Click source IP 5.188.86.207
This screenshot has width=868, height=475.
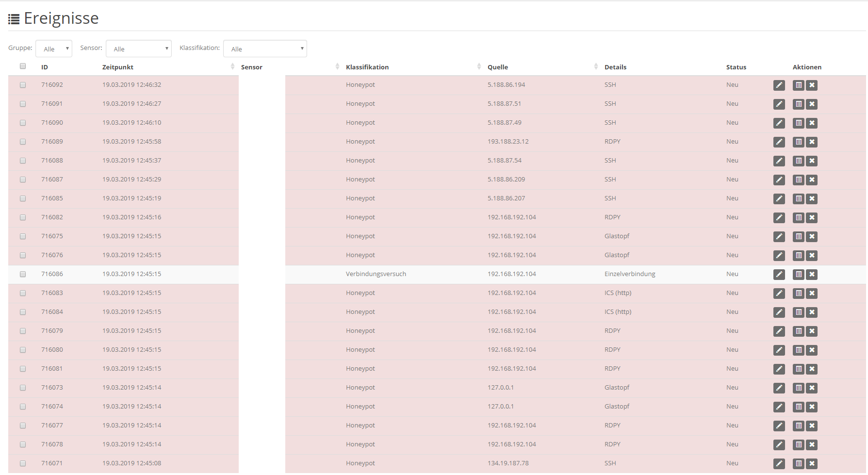click(x=506, y=198)
